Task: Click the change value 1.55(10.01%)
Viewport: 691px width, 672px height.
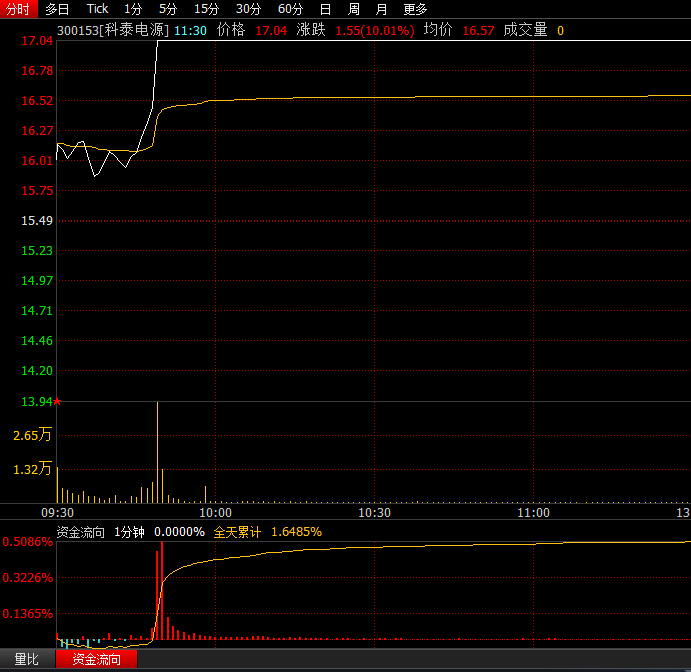Action: 375,30
